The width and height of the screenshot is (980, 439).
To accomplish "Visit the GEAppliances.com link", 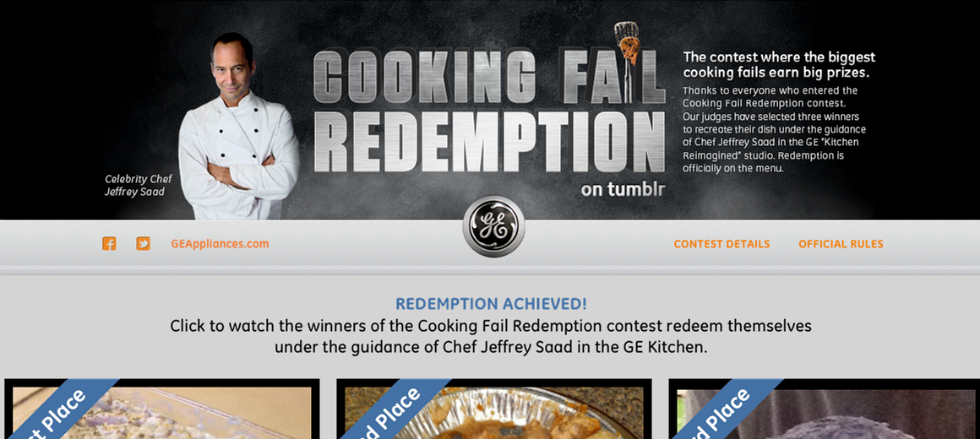I will click(x=220, y=243).
